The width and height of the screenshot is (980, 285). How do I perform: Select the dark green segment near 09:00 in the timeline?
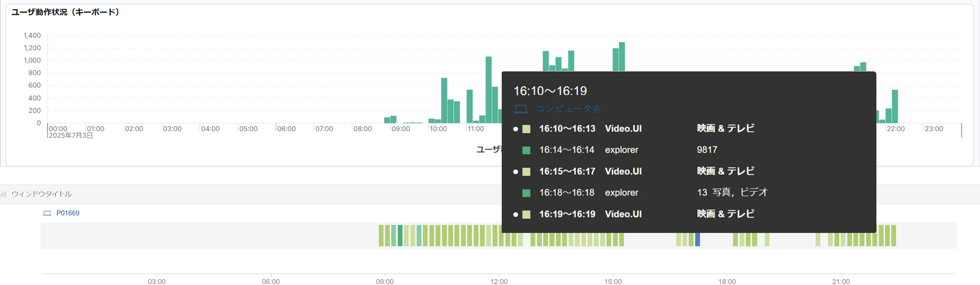coord(400,236)
